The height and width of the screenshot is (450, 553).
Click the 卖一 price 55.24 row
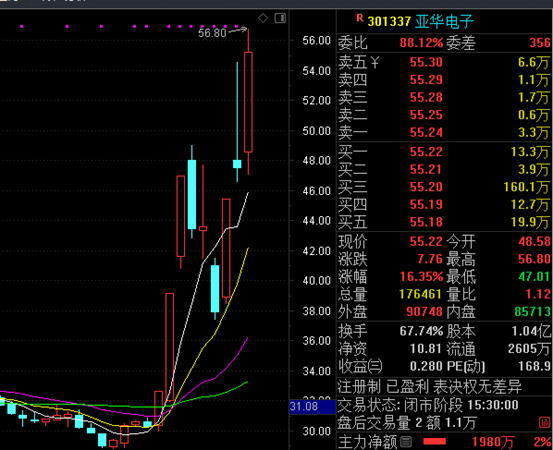(444, 133)
